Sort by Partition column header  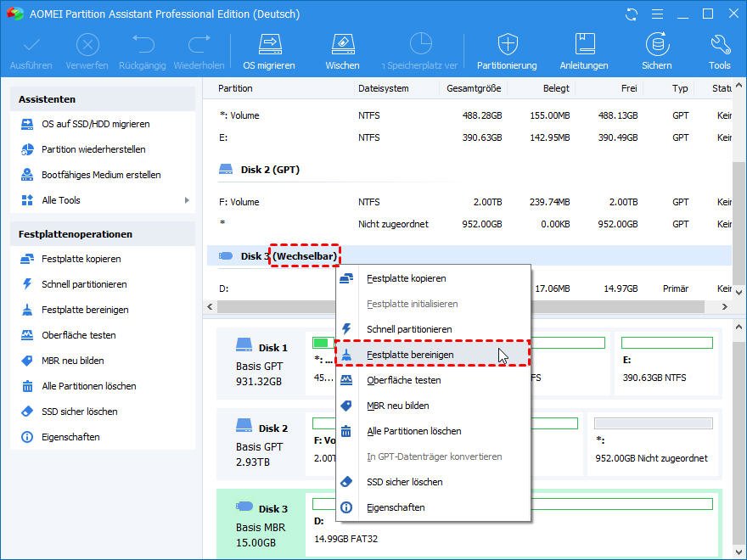[235, 88]
